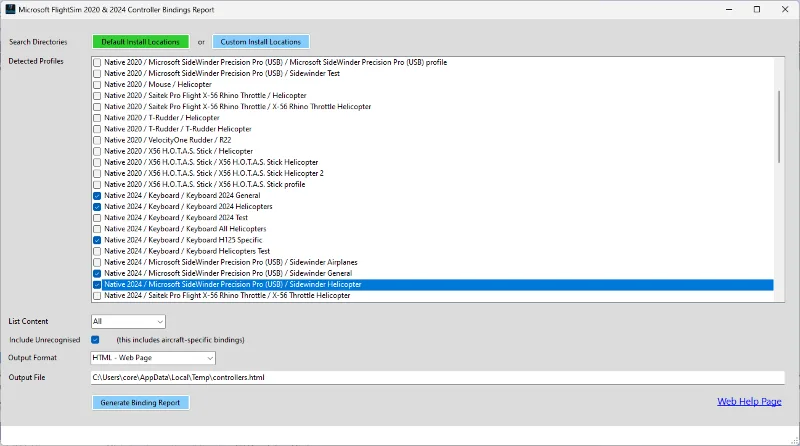
Task: Click the Custom Install Locations button
Action: pyautogui.click(x=261, y=42)
